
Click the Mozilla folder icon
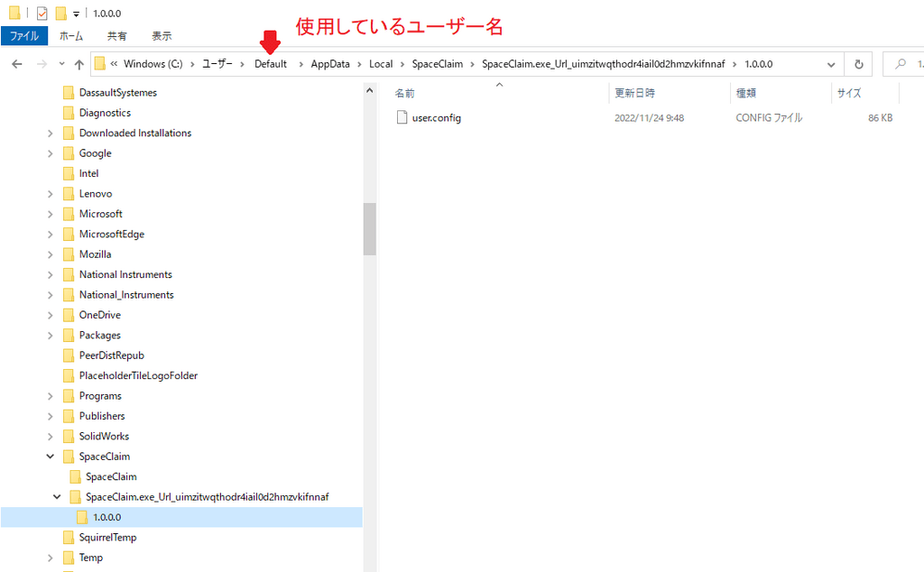tap(69, 254)
